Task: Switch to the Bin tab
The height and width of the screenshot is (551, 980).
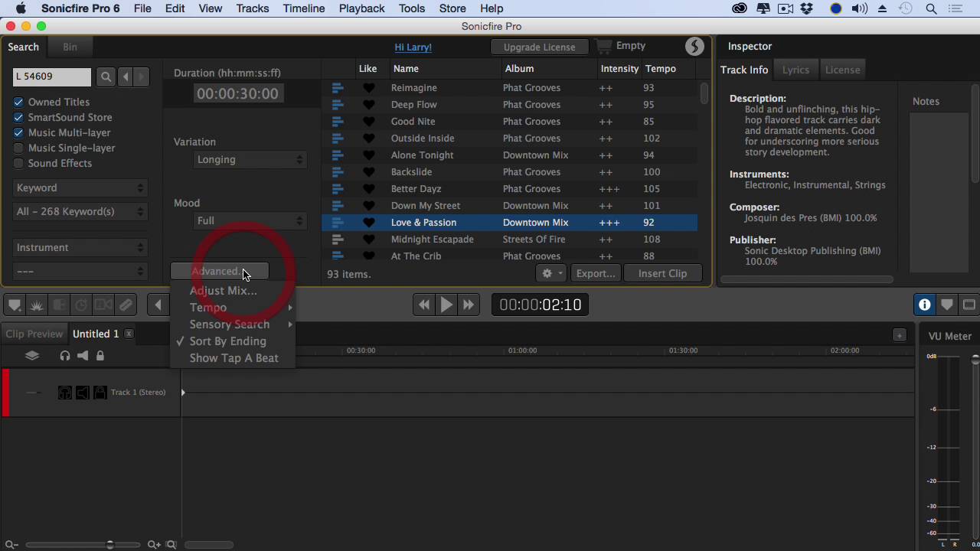Action: point(70,47)
